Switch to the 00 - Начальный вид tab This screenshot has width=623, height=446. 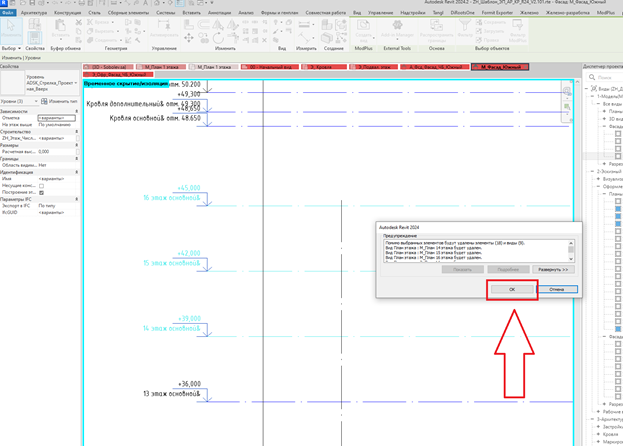click(269, 67)
